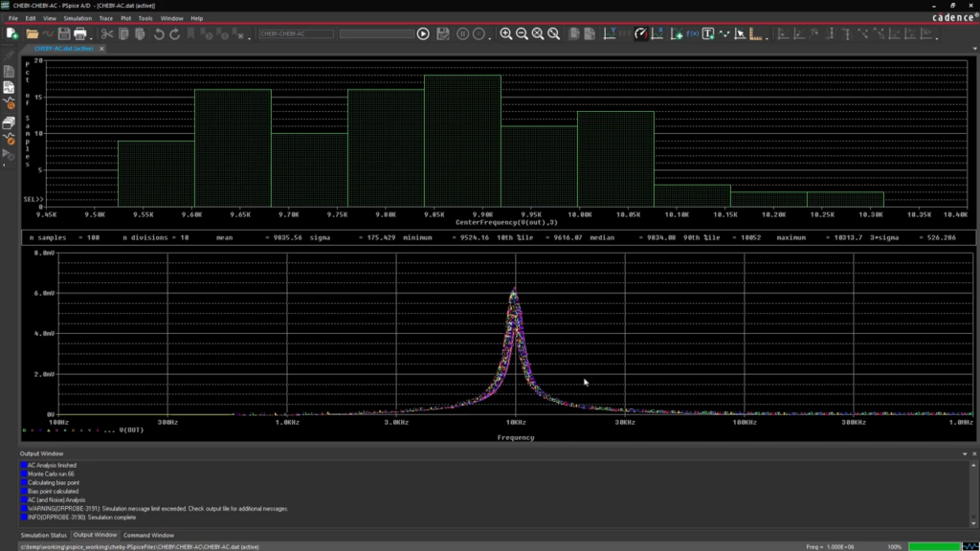Toggle Mark Data Points icon
The height and width of the screenshot is (551, 980).
click(x=724, y=33)
